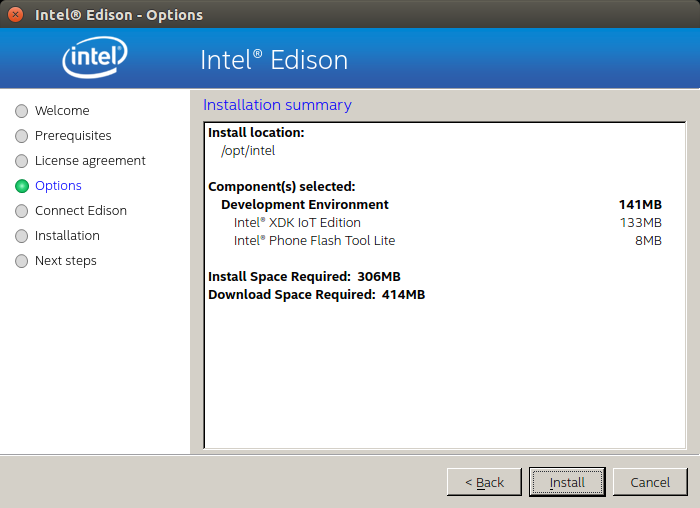The image size is (700, 508).
Task: Click the Next steps label
Action: [x=66, y=261]
